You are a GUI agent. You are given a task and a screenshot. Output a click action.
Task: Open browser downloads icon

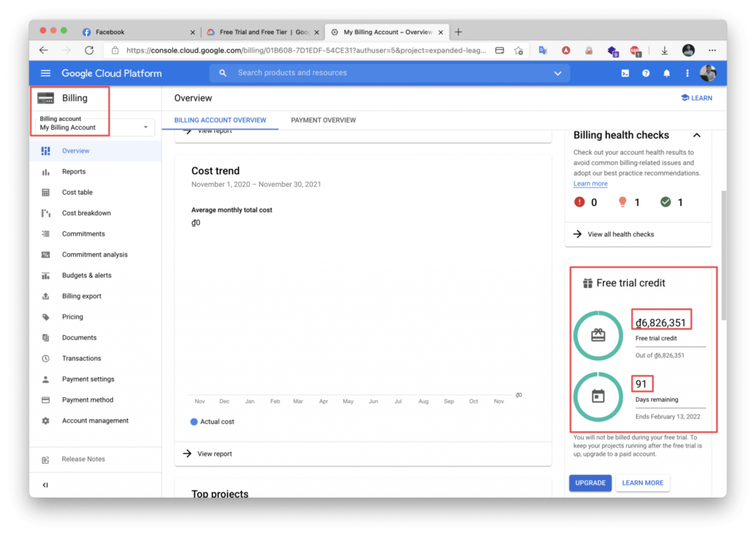tap(664, 50)
